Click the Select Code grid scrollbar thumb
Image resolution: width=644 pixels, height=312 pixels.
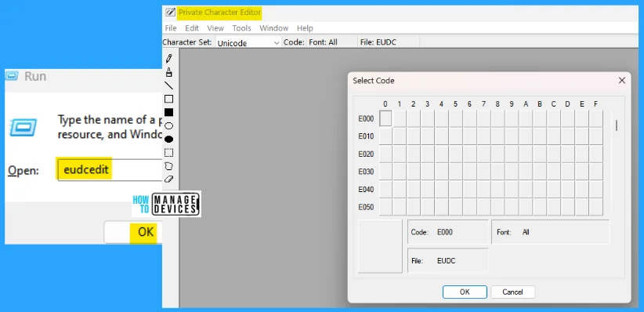[616, 125]
